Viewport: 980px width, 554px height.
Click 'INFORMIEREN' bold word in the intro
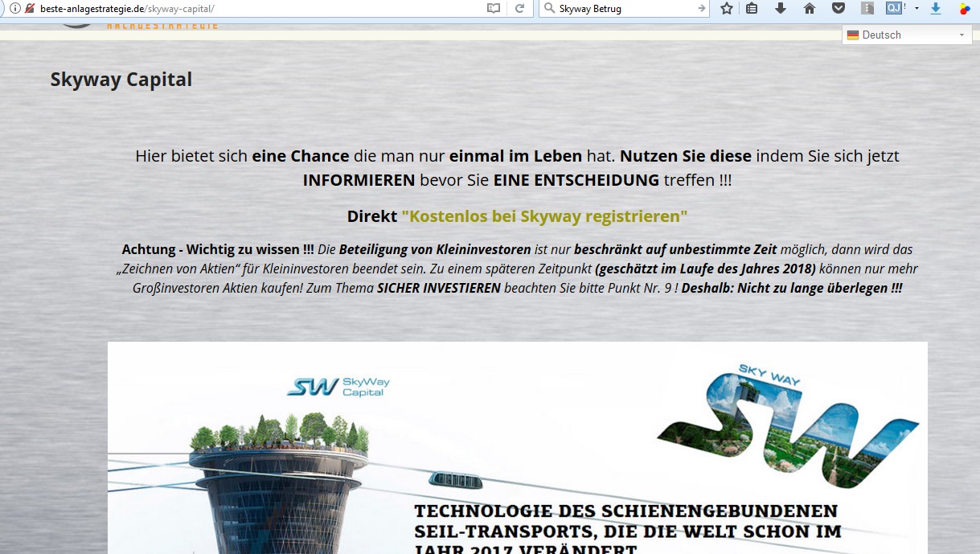point(359,180)
